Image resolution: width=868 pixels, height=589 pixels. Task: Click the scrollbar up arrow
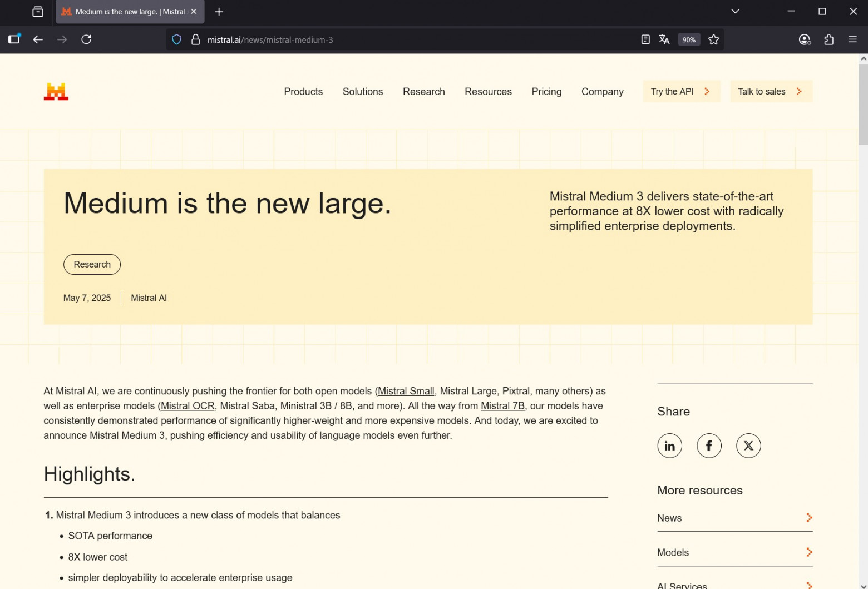pyautogui.click(x=863, y=58)
